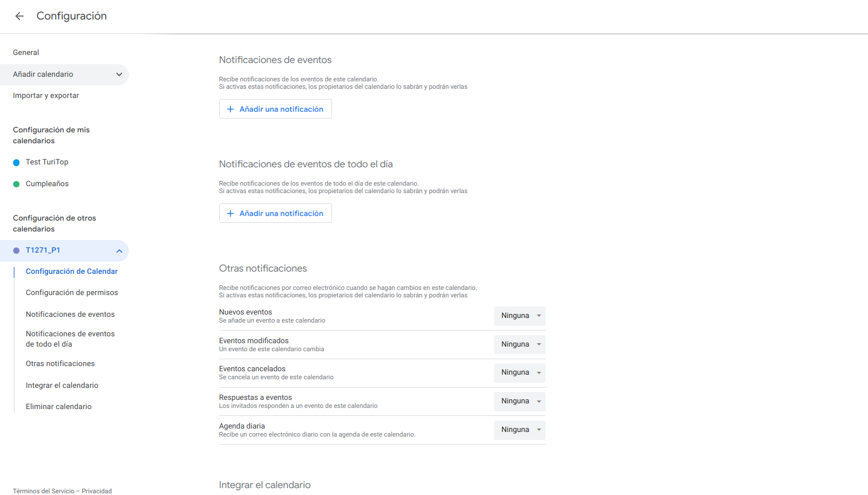Open Agenda diaria notification dropdown
Screen dimensions: 868x495
coord(519,430)
